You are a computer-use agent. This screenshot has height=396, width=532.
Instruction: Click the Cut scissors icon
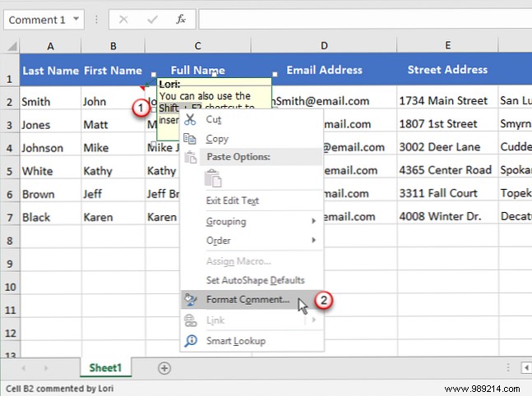point(190,119)
